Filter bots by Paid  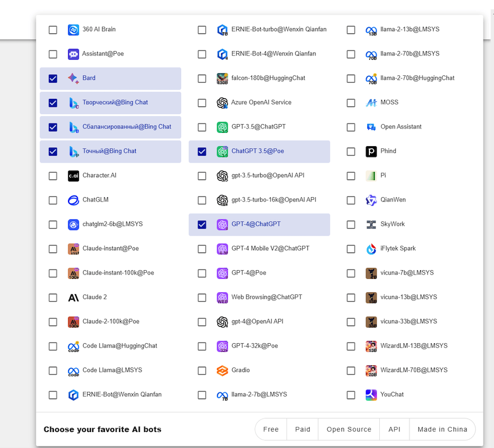point(302,429)
